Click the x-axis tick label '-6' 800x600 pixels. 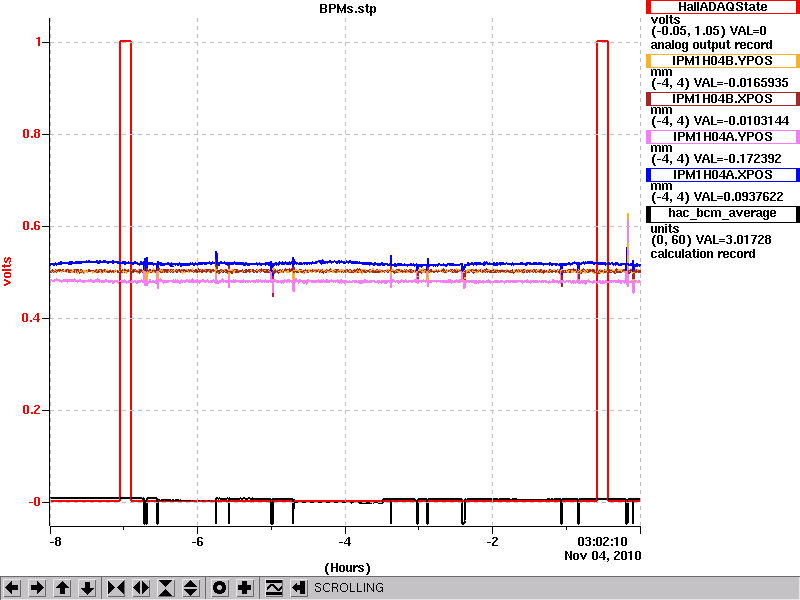point(197,541)
